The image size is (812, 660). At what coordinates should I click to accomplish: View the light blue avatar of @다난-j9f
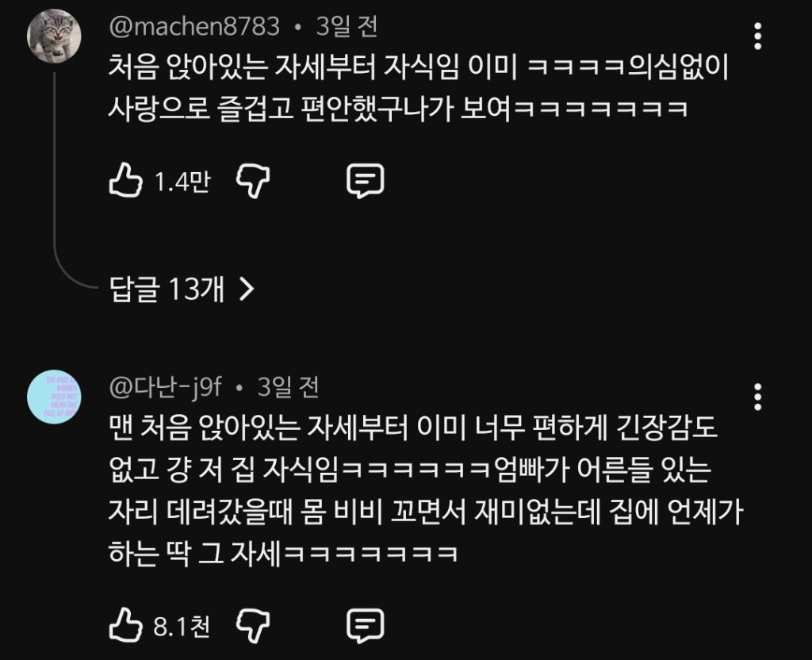(x=54, y=397)
